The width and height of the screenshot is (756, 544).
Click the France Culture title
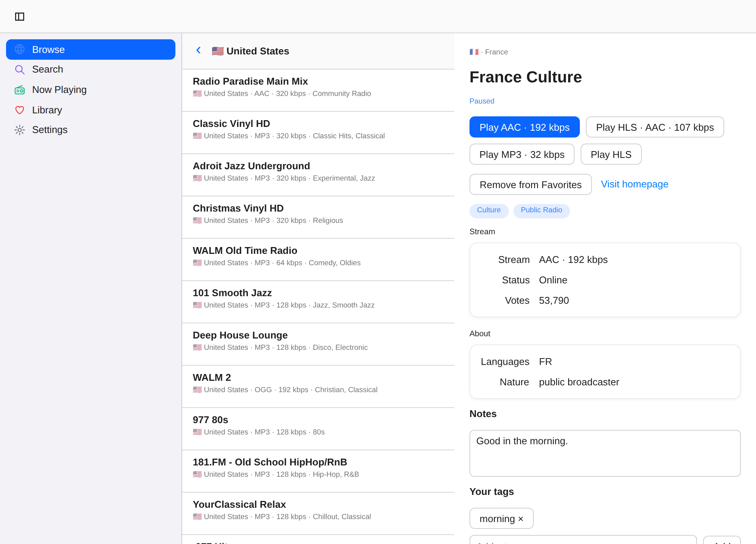coord(526,77)
